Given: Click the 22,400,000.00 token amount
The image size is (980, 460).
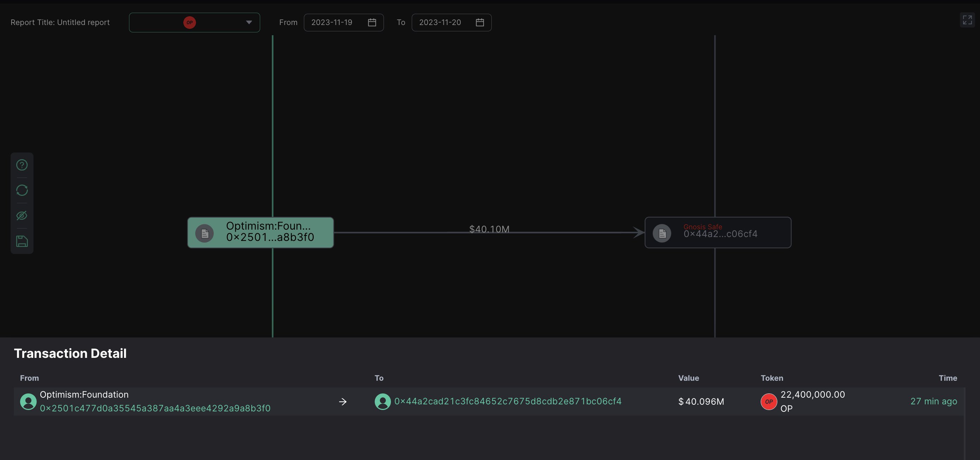Looking at the screenshot, I should (813, 394).
